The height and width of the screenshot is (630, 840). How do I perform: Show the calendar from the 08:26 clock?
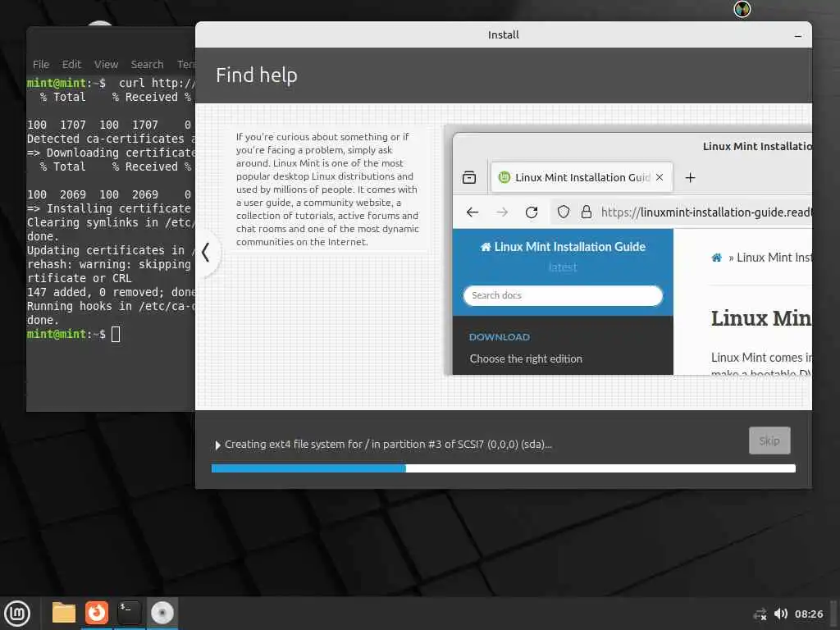click(x=808, y=614)
